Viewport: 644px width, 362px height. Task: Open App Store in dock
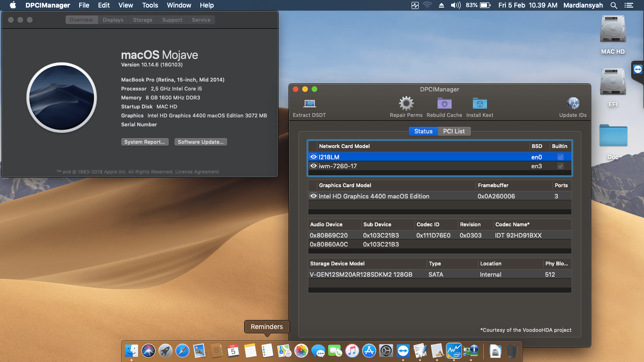point(369,350)
